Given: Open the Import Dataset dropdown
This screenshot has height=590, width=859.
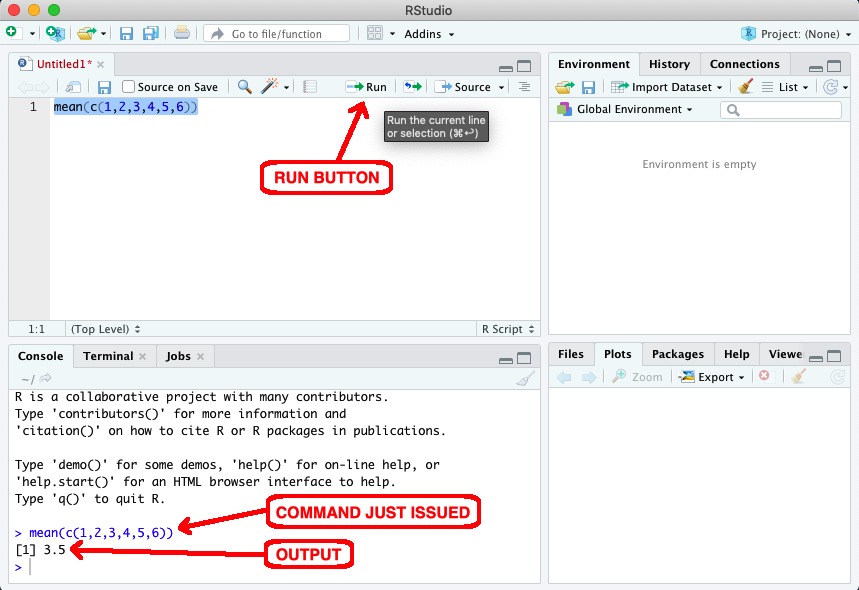Looking at the screenshot, I should [666, 87].
